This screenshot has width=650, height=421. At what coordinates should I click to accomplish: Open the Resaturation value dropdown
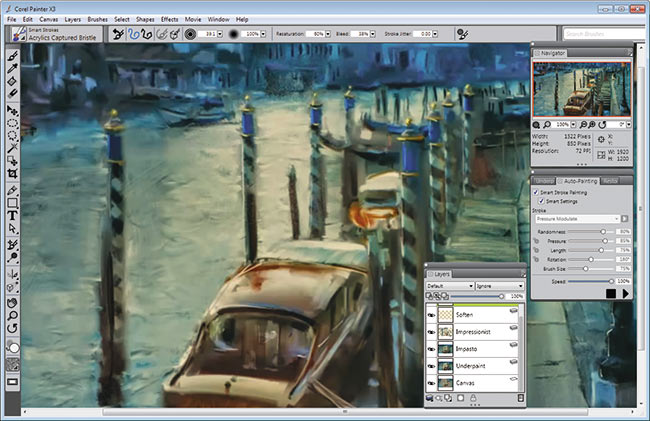pos(328,34)
